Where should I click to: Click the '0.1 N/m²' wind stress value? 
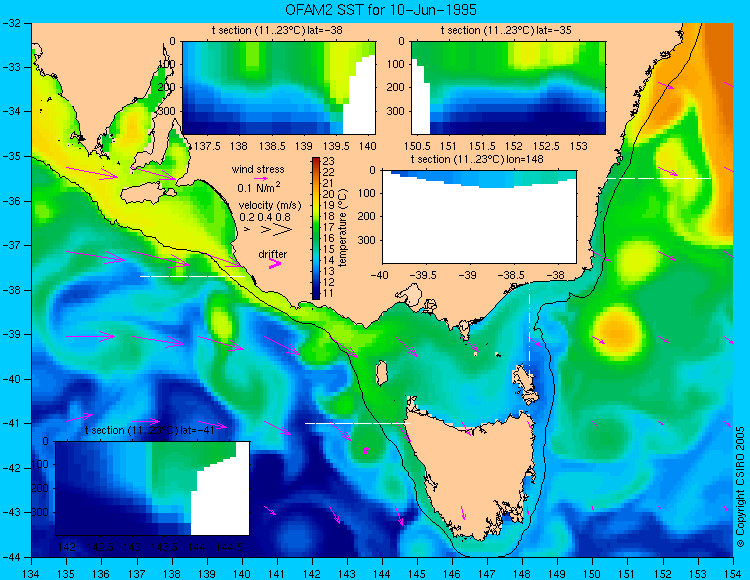[259, 187]
